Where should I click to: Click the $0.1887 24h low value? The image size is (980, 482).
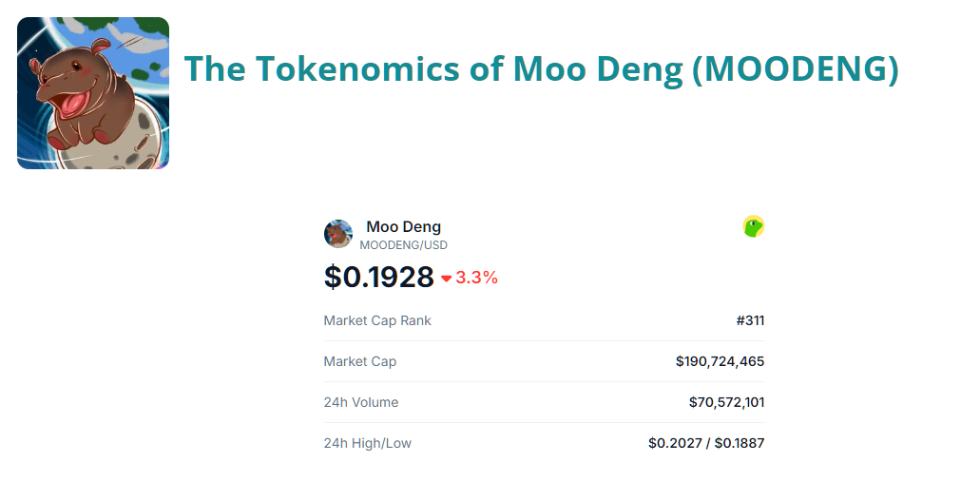point(740,443)
